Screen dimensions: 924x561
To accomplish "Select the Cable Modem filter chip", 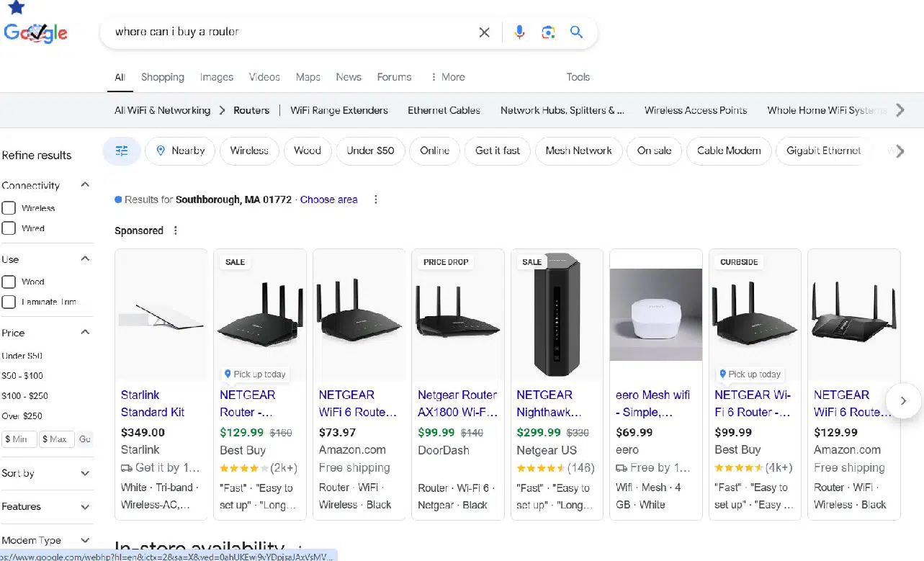I will coord(729,151).
